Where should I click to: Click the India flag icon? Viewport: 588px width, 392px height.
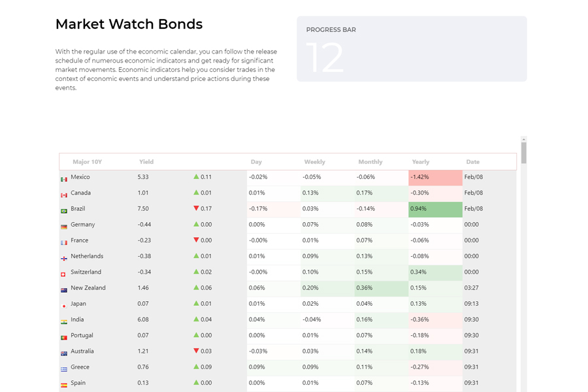point(64,321)
